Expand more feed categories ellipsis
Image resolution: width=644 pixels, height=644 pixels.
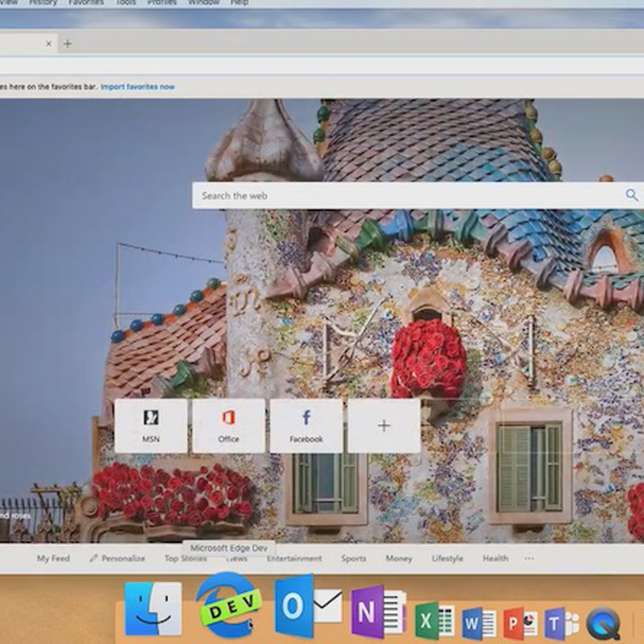[529, 558]
